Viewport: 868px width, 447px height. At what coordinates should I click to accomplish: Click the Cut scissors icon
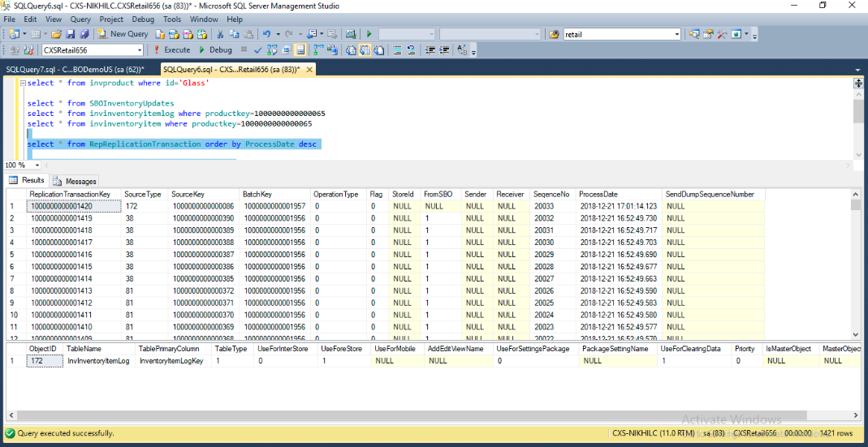(x=220, y=34)
